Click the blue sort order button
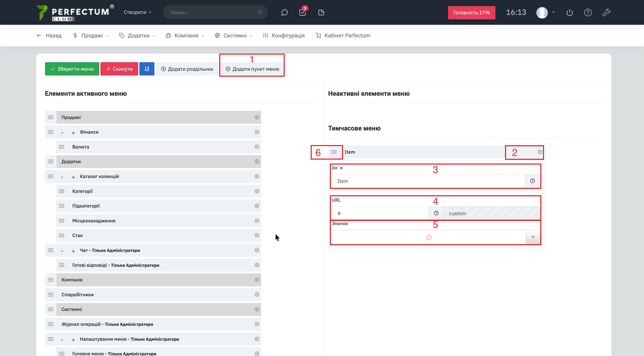Screen dimensions: 644x356 click(147, 69)
